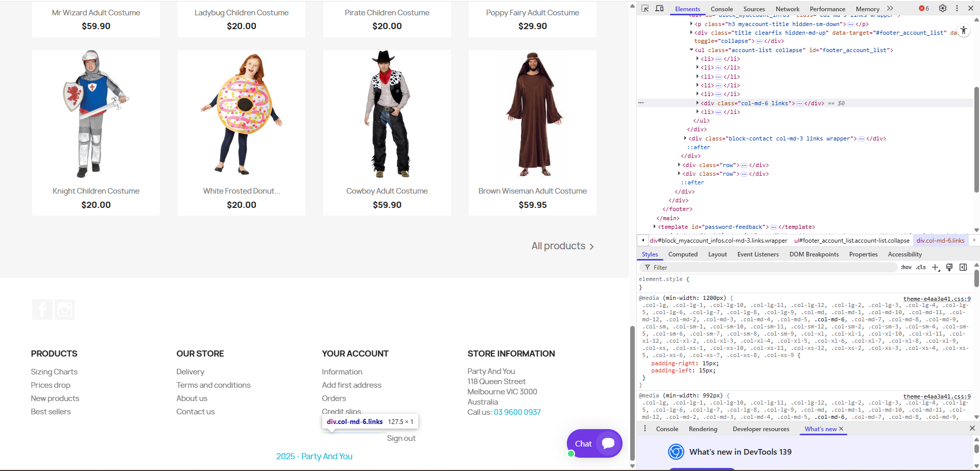Open DevTools settings gear
Image resolution: width=980 pixels, height=471 pixels.
pyautogui.click(x=943, y=8)
